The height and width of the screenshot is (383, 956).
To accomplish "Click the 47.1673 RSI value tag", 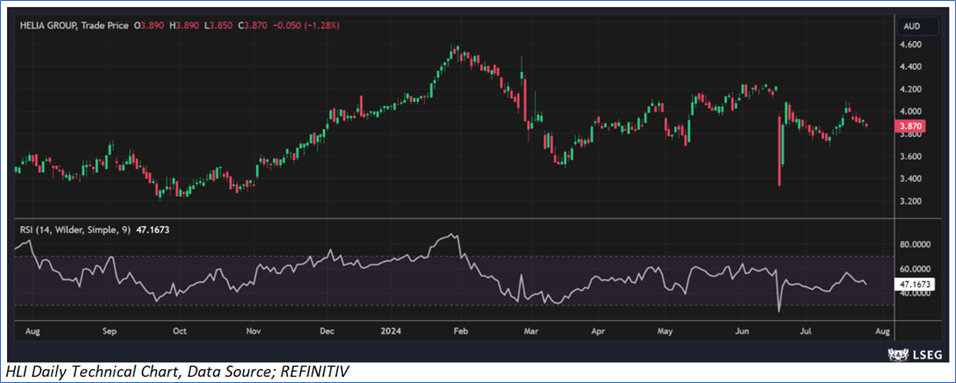I will tap(915, 284).
